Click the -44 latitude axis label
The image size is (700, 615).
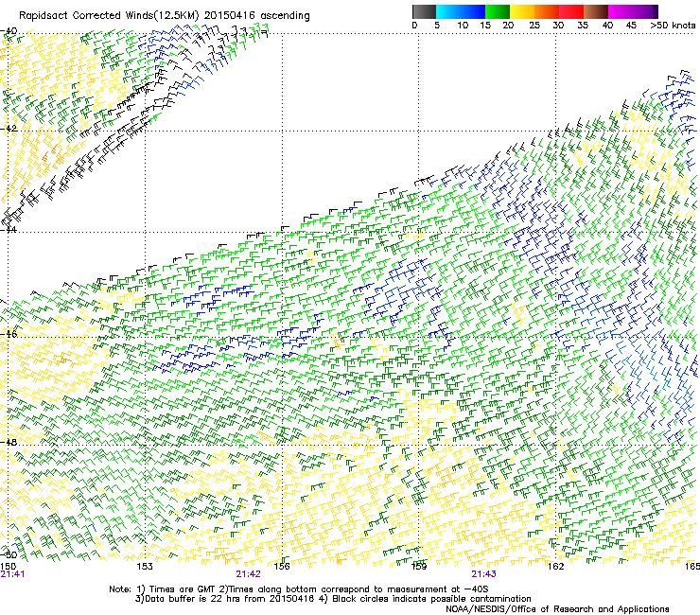[9, 230]
